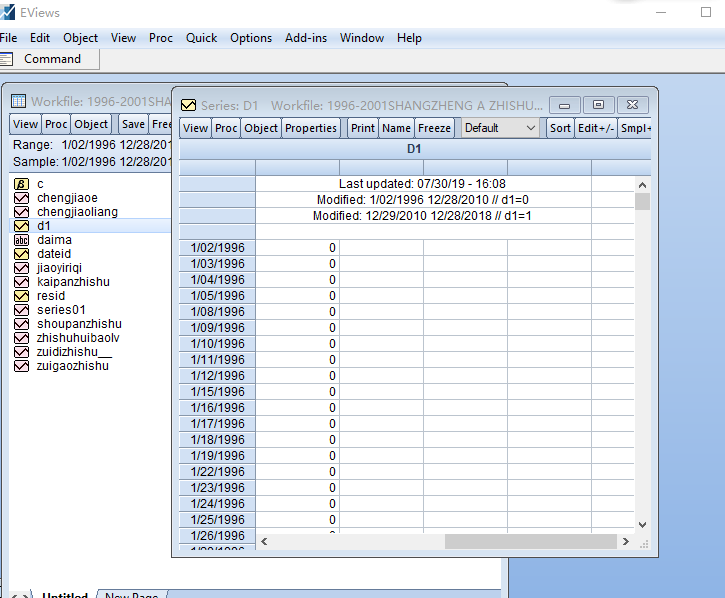Open the Quick menu
725x598 pixels.
201,38
